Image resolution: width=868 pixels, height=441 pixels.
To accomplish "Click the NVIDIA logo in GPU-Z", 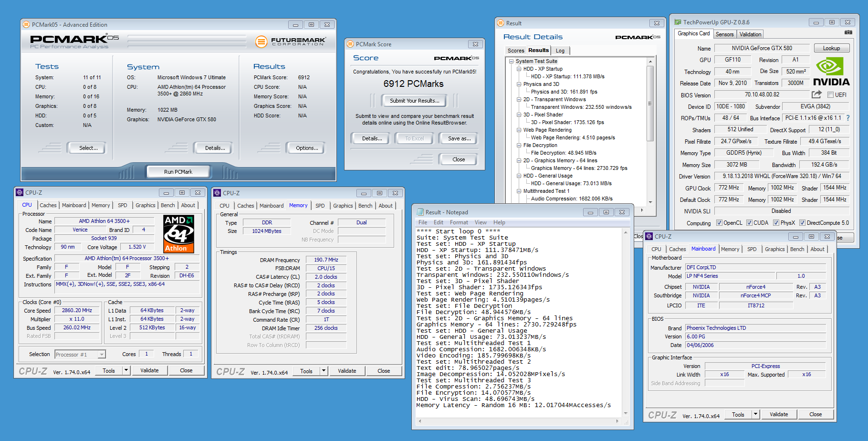I will (x=831, y=72).
